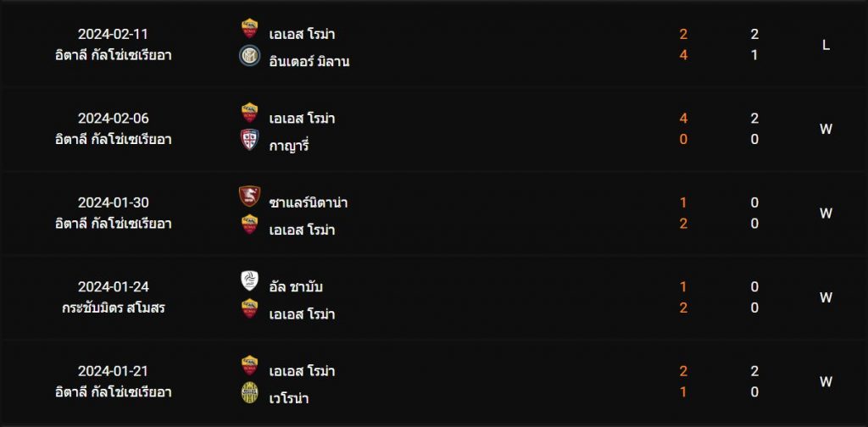
Task: Open team link กาญารี่
Action: tap(289, 146)
